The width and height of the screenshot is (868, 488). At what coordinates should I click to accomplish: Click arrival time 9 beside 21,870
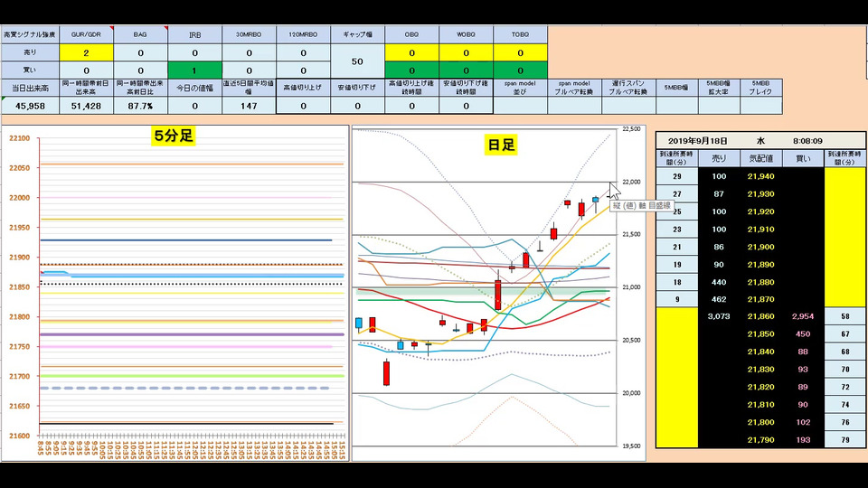(677, 299)
